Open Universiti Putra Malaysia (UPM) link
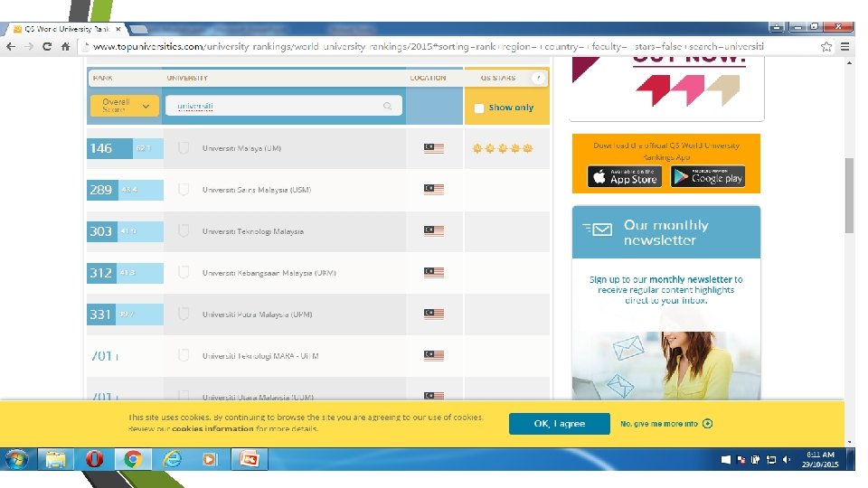This screenshot has height=488, width=868. coord(258,314)
